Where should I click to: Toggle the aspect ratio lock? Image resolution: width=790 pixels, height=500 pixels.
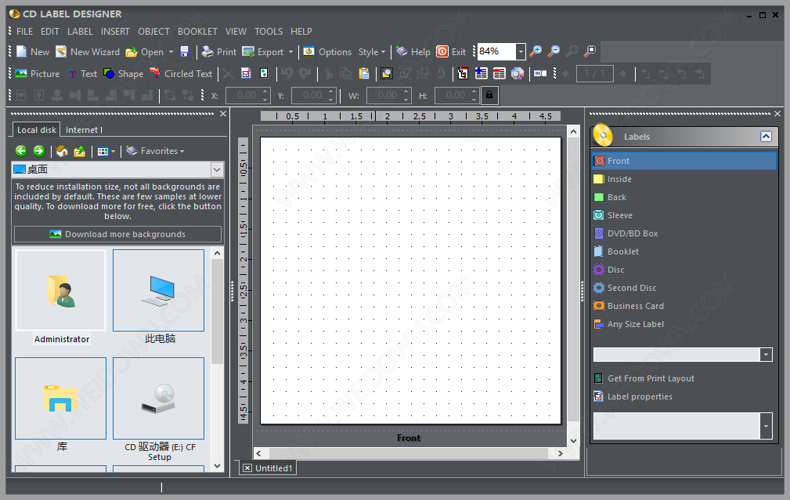tap(489, 95)
